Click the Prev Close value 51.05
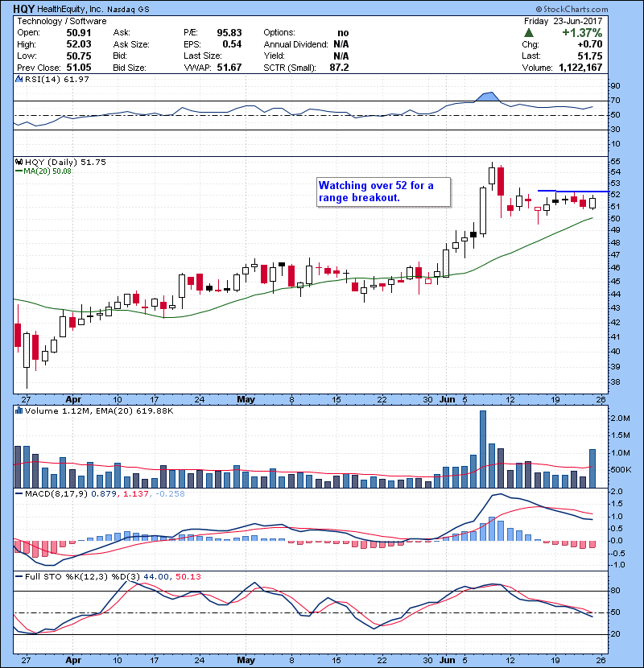644x668 pixels. tap(78, 68)
